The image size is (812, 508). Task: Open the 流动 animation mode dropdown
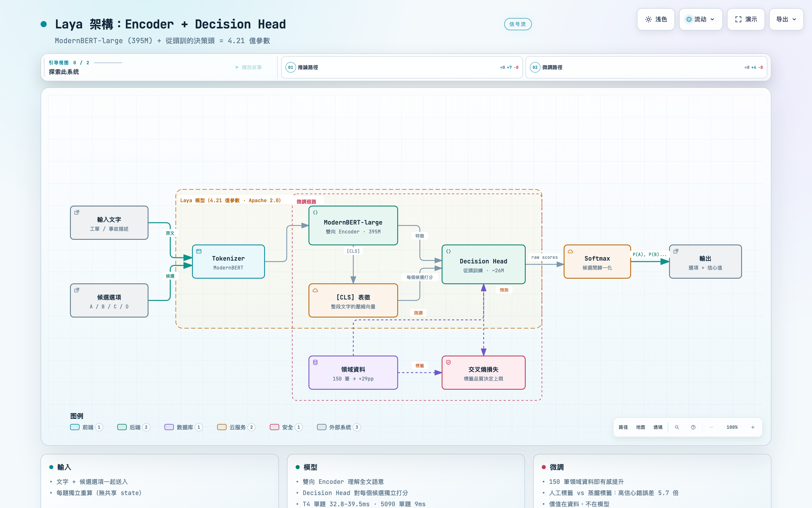[x=701, y=20]
